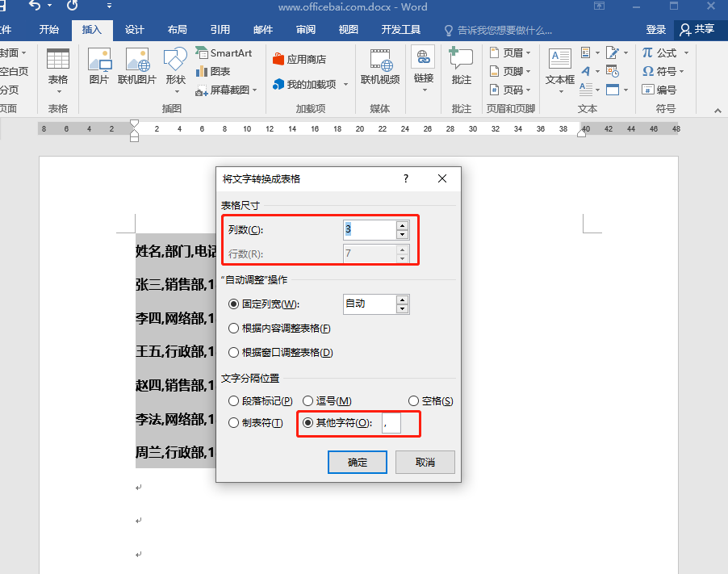The image size is (728, 574).
Task: Expand the 符号 dropdown arrow
Action: coord(681,72)
